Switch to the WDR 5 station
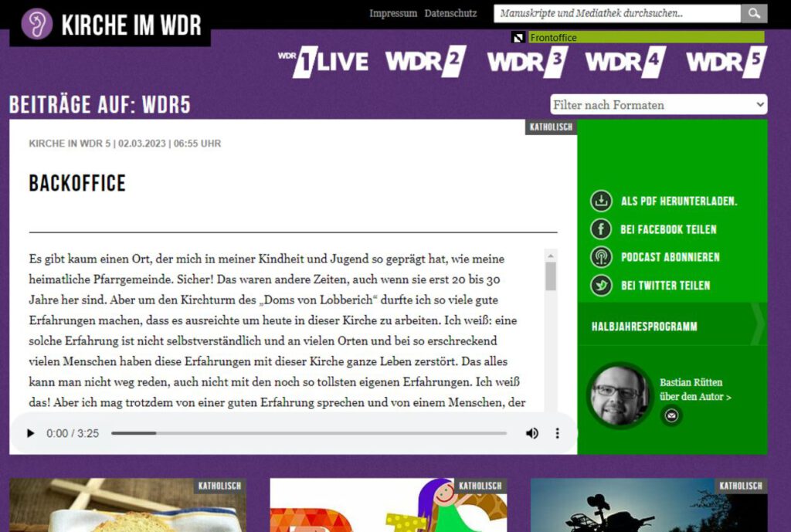The height and width of the screenshot is (532, 791). point(726,62)
